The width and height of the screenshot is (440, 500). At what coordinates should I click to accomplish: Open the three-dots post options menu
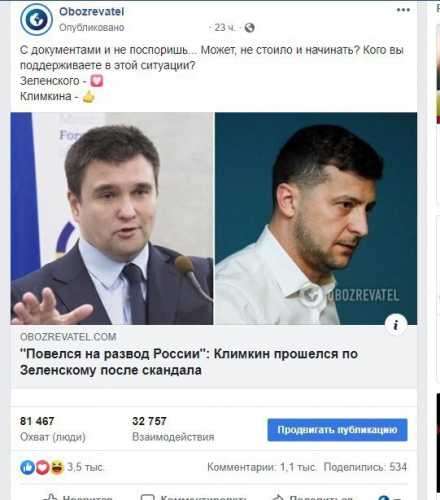tap(403, 10)
